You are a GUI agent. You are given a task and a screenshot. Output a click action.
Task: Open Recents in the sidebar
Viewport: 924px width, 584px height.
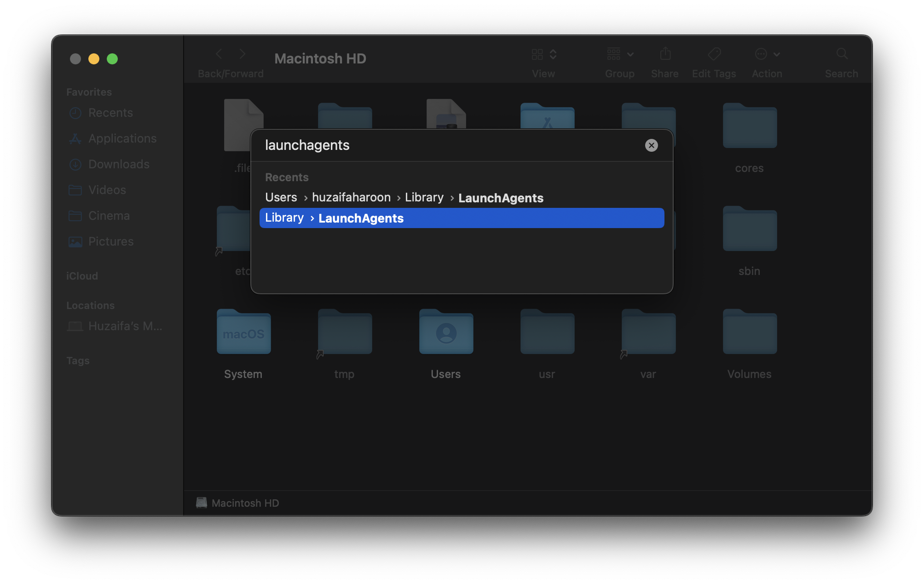point(110,113)
